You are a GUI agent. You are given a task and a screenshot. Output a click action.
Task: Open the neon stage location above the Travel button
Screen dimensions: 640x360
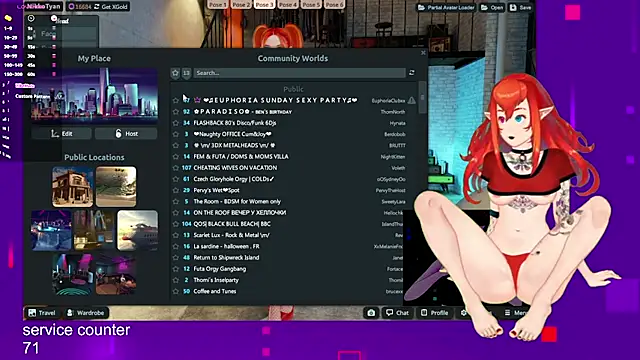[x=73, y=274]
